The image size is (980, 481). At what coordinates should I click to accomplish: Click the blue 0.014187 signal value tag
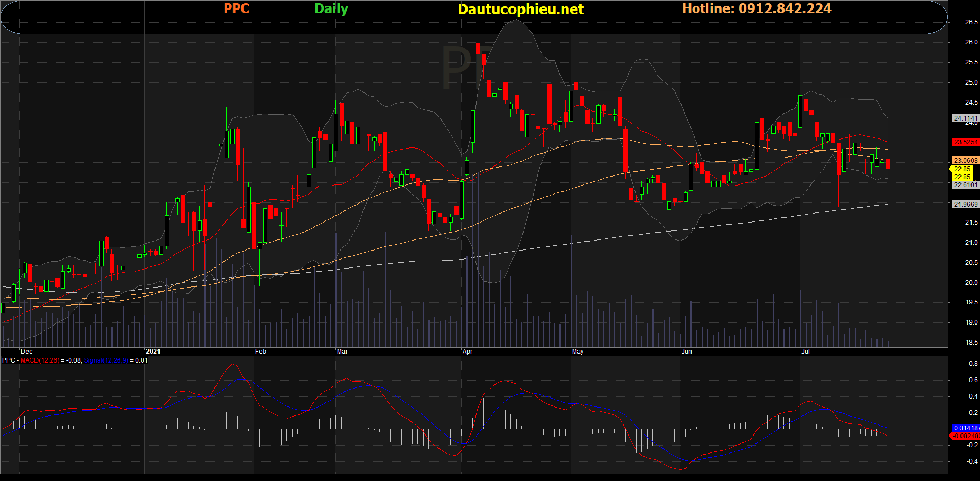click(966, 428)
